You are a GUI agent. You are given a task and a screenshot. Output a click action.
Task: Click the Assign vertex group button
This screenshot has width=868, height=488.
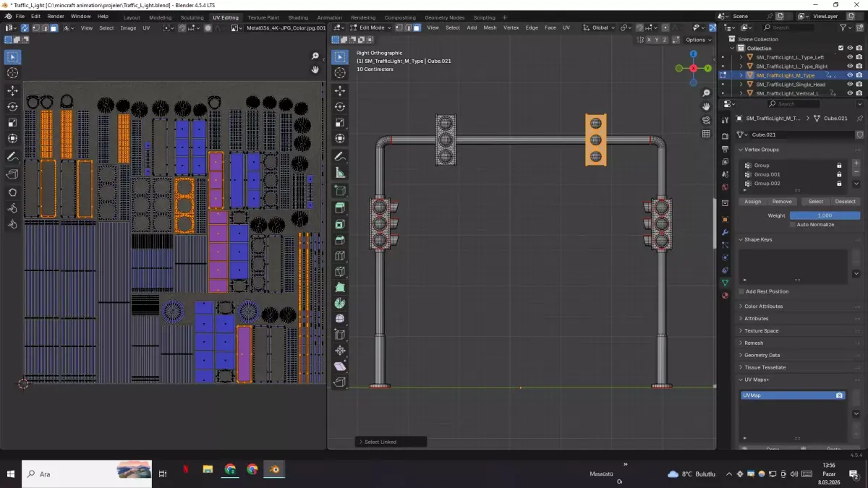point(753,202)
